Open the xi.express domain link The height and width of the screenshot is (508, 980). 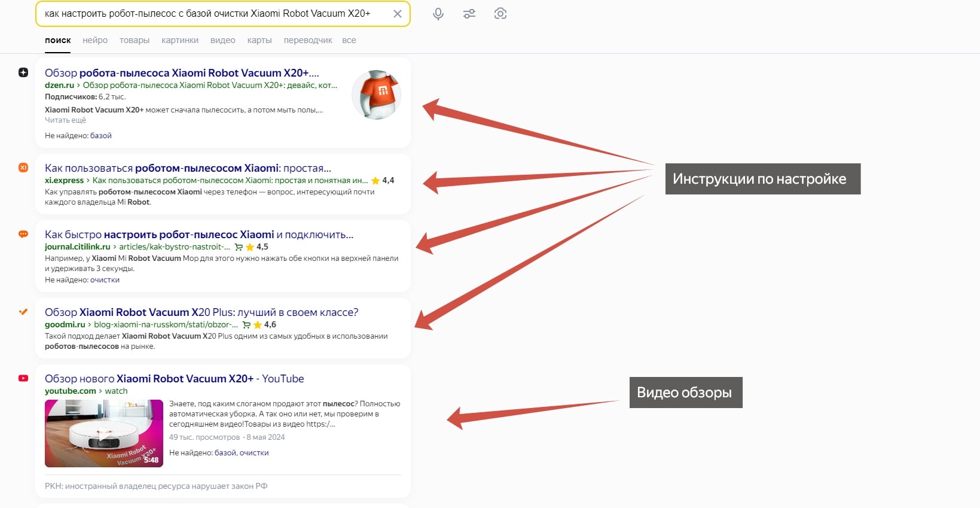[x=64, y=181]
